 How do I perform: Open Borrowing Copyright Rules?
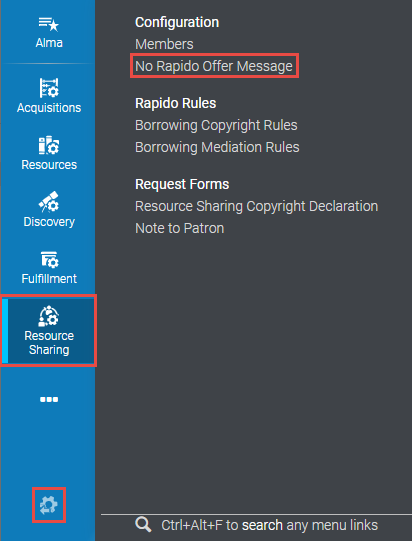216,125
